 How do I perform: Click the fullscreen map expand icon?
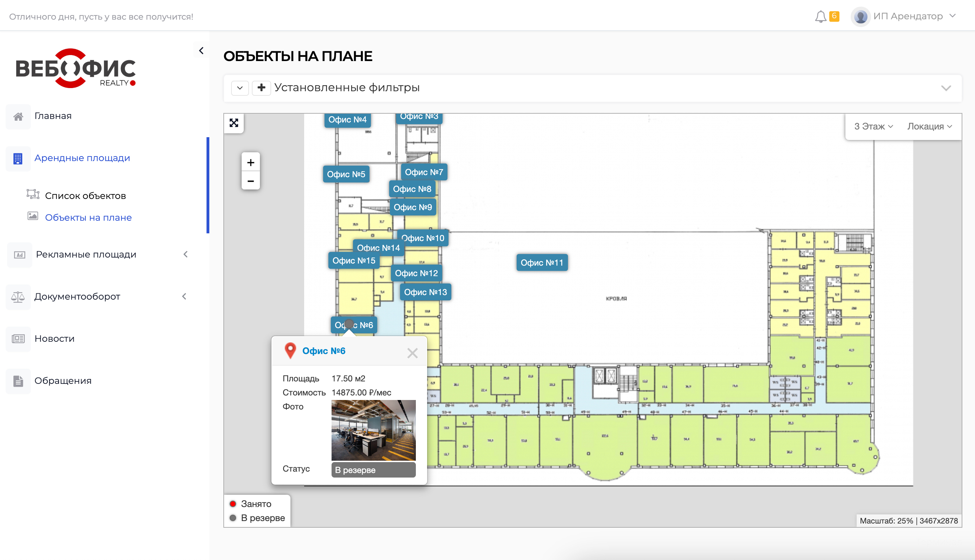(x=234, y=123)
